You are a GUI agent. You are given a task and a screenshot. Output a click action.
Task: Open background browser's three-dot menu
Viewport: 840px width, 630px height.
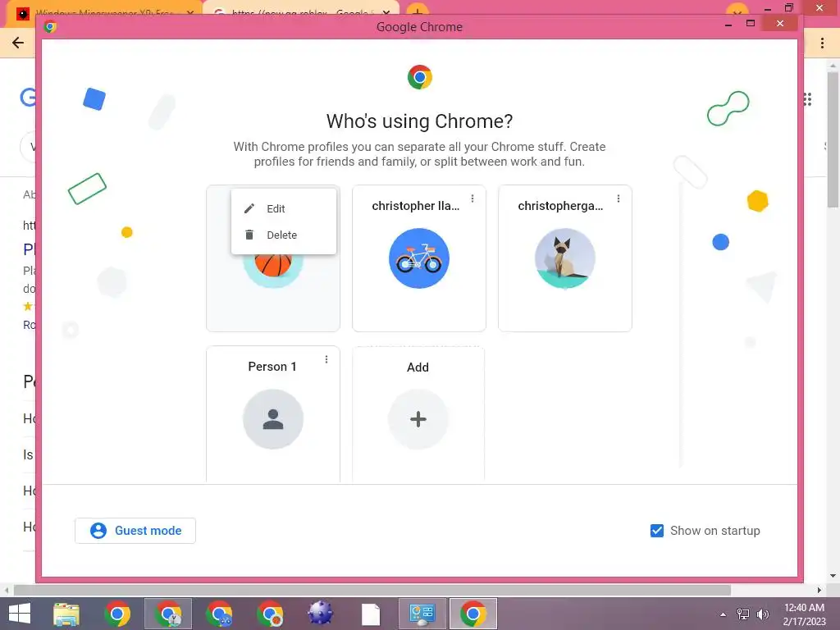tap(822, 43)
